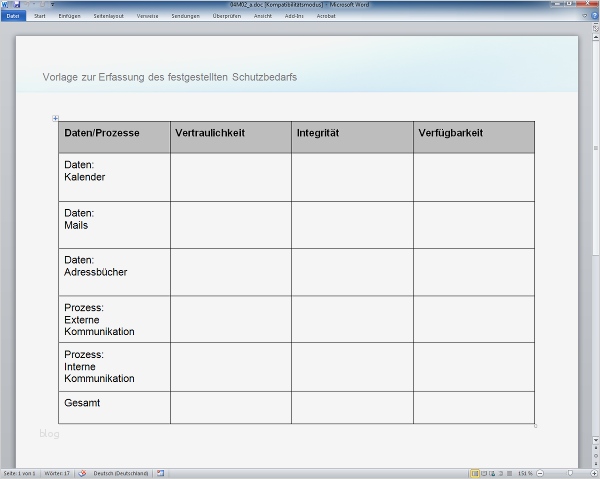Click the Vertraulichkeit cell for Kalender row
600x479 pixels.
coord(231,178)
